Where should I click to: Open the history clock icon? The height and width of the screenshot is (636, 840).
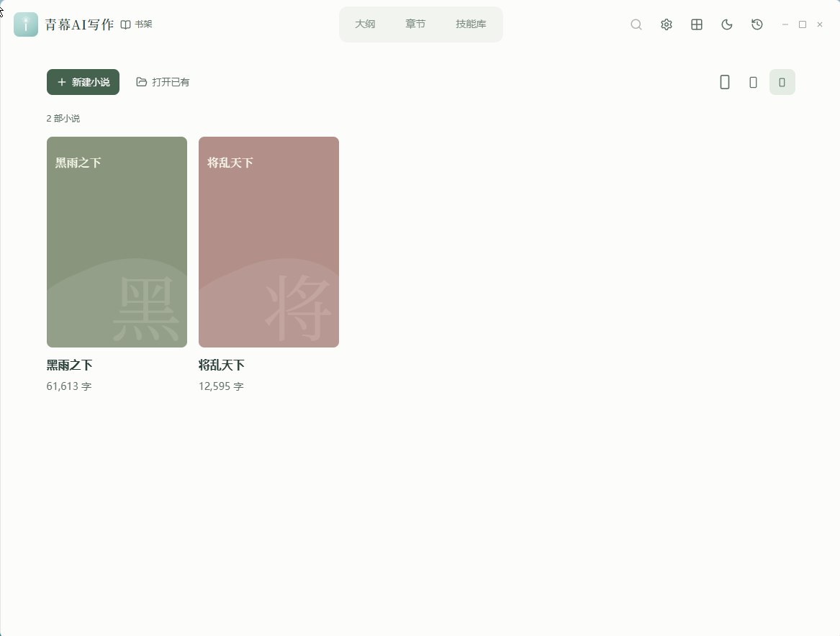tap(757, 24)
